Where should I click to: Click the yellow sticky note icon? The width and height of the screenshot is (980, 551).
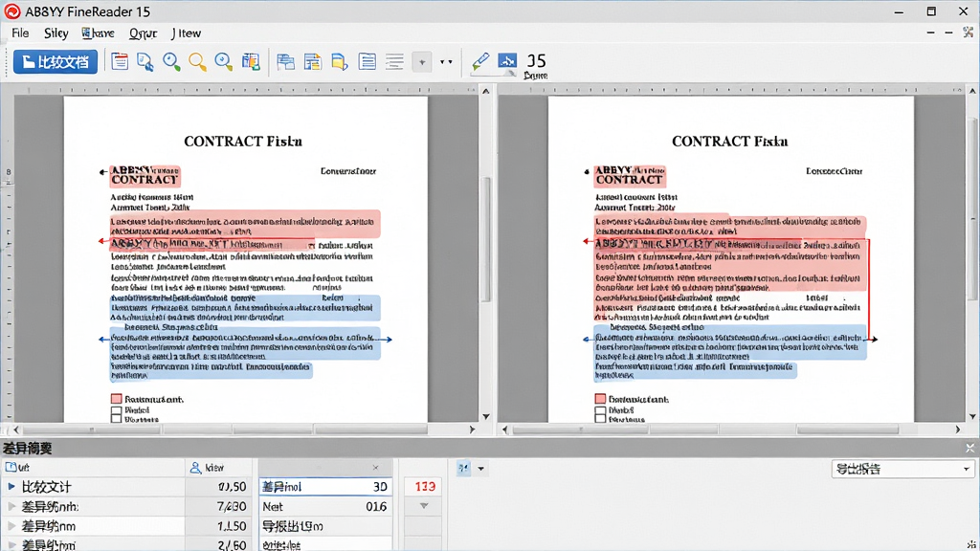(x=340, y=61)
